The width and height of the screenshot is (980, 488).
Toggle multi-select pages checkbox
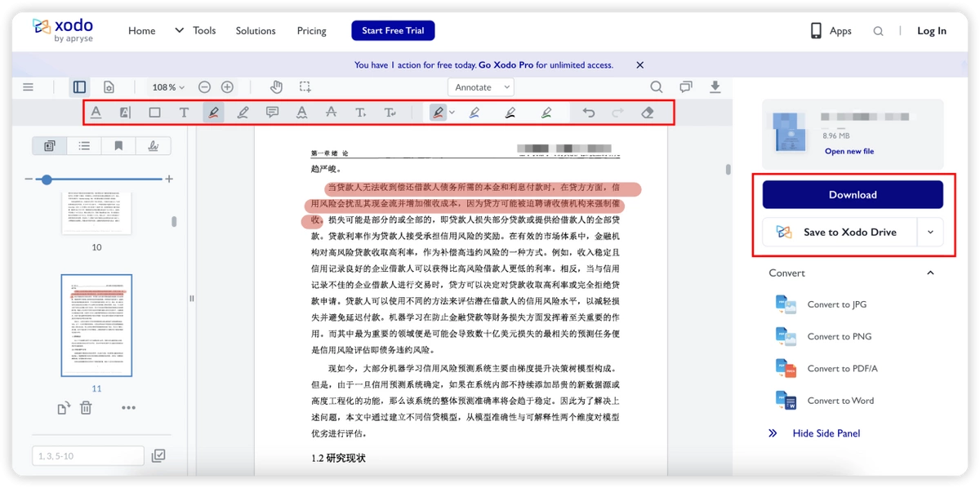point(158,455)
